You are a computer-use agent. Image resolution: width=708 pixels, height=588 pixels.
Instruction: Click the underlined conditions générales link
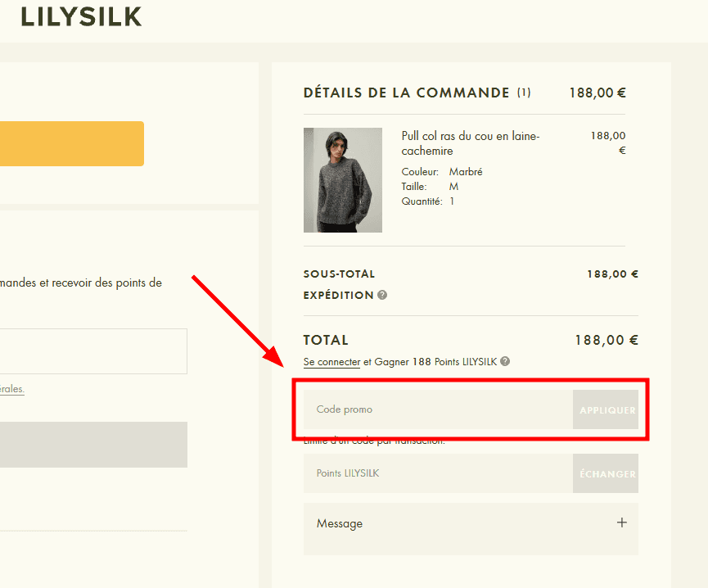tap(11, 389)
